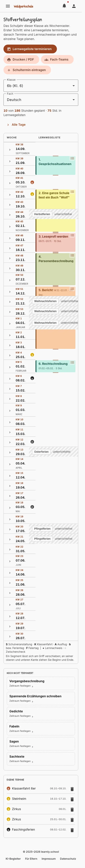Delete the Klassenfahrt 6er appointment
This screenshot has width=85, height=868.
pyautogui.click(x=72, y=789)
